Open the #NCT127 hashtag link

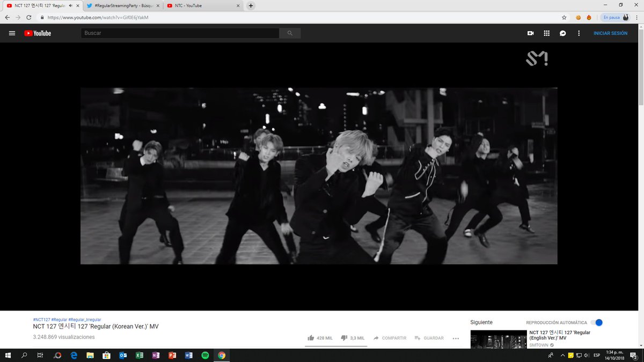tap(41, 320)
